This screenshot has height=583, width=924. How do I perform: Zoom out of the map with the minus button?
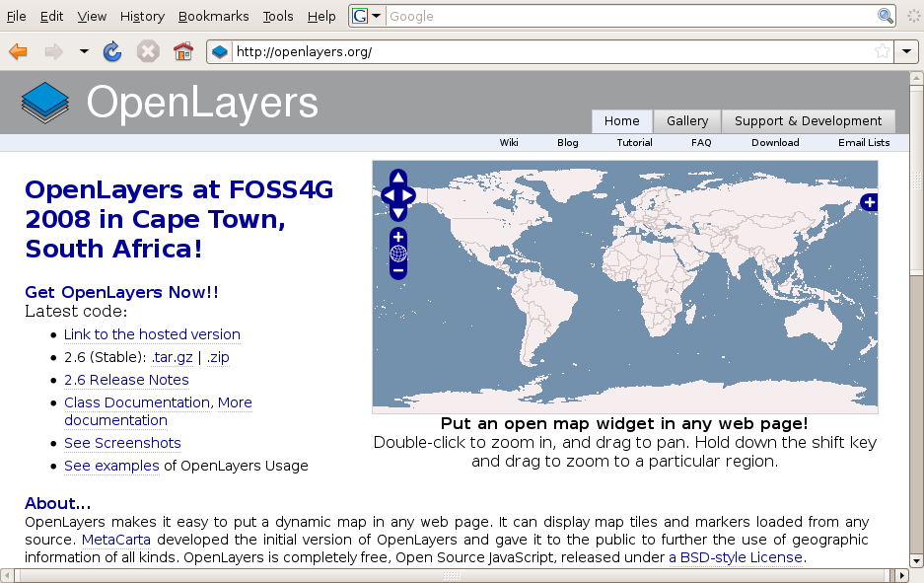[x=398, y=270]
